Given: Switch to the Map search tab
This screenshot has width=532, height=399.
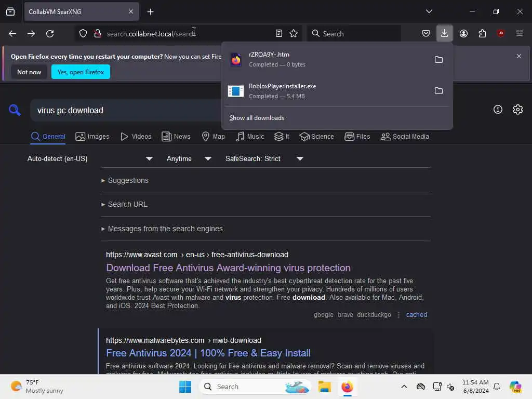Looking at the screenshot, I should [x=214, y=137].
